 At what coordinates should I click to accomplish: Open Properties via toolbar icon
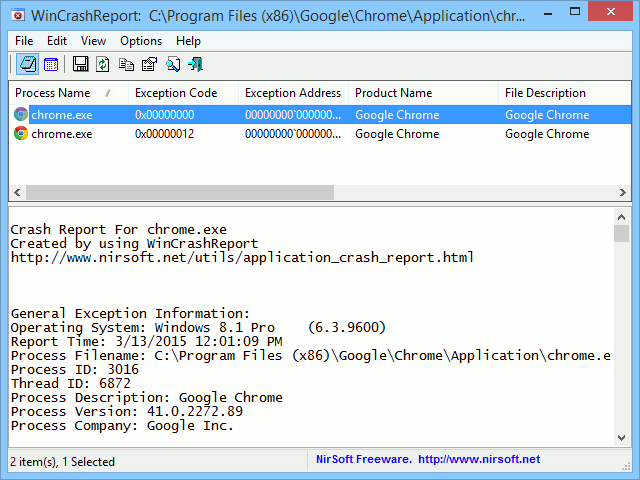pyautogui.click(x=149, y=64)
